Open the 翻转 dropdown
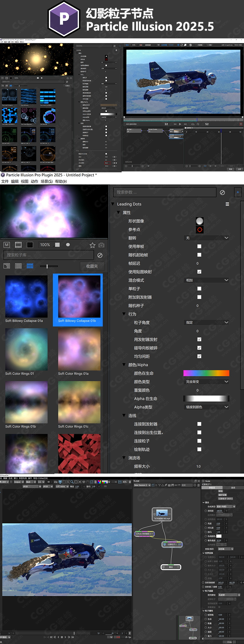This screenshot has height=644, width=244. [x=207, y=238]
